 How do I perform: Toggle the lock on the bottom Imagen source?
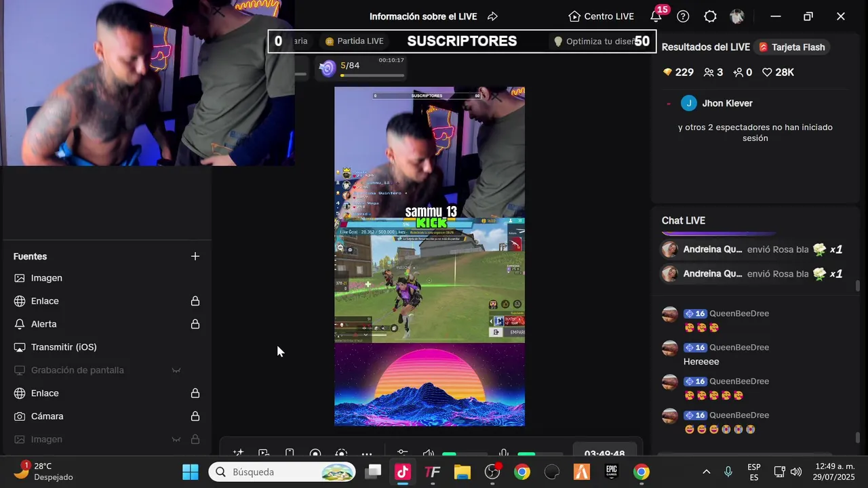(x=195, y=439)
